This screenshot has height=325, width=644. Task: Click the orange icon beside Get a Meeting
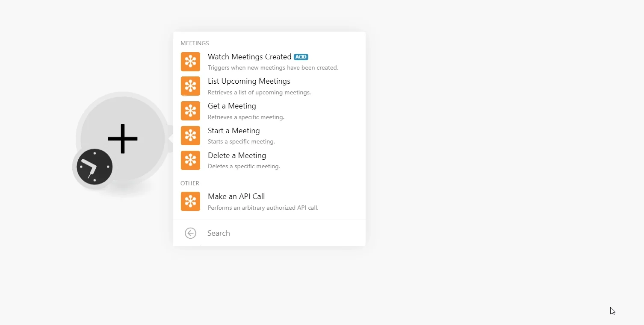(x=190, y=111)
